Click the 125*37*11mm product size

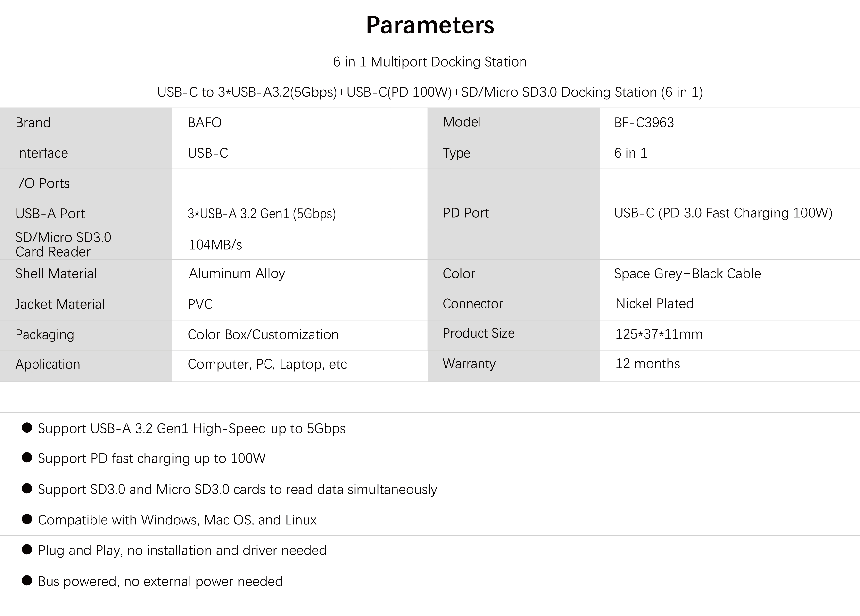(x=659, y=334)
